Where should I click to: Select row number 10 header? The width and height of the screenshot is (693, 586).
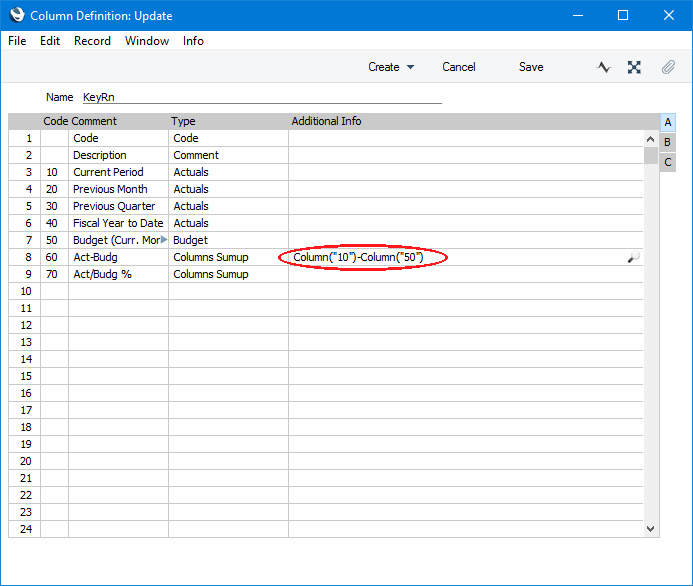pos(25,291)
